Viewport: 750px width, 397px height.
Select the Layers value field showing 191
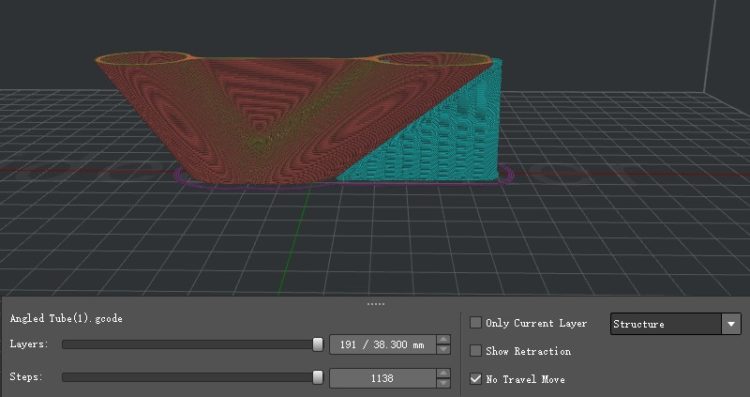pyautogui.click(x=383, y=344)
